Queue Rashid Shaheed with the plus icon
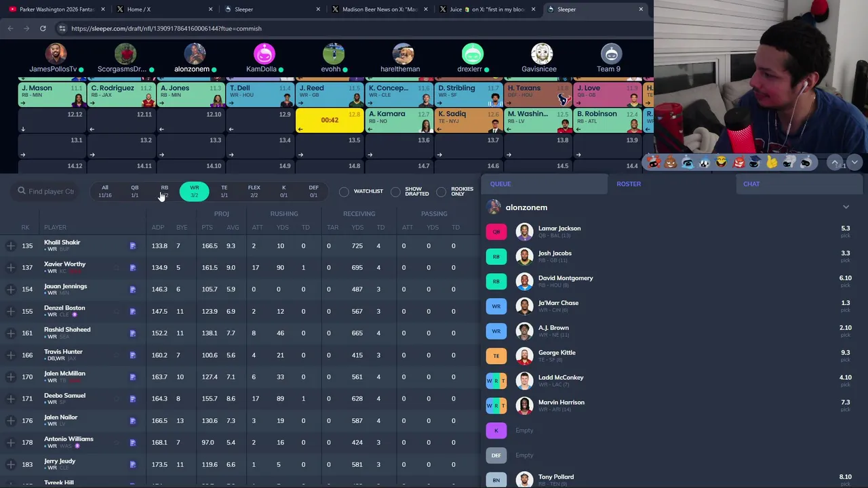The height and width of the screenshot is (488, 868). point(11,333)
